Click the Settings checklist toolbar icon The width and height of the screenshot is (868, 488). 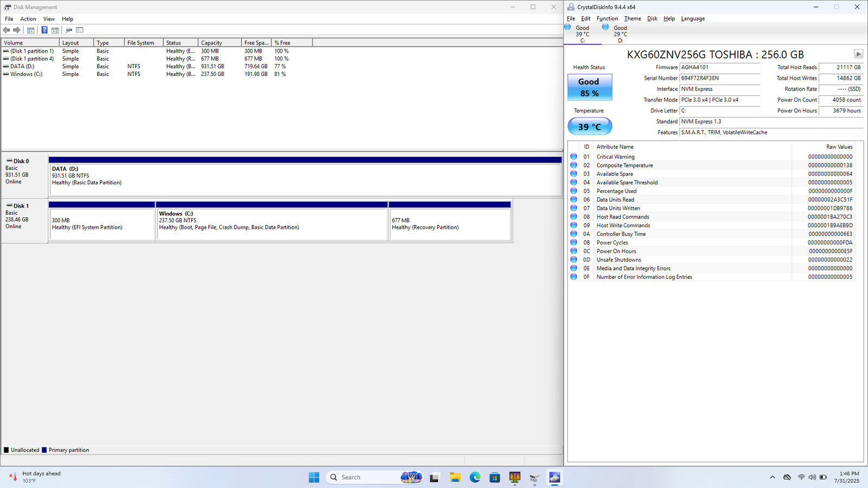pos(80,30)
